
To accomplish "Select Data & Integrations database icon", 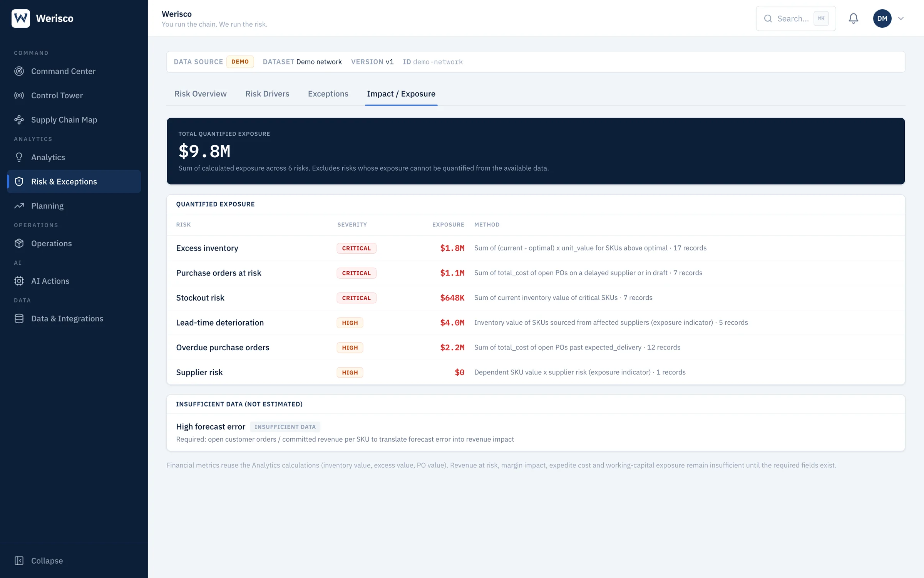I will [19, 319].
